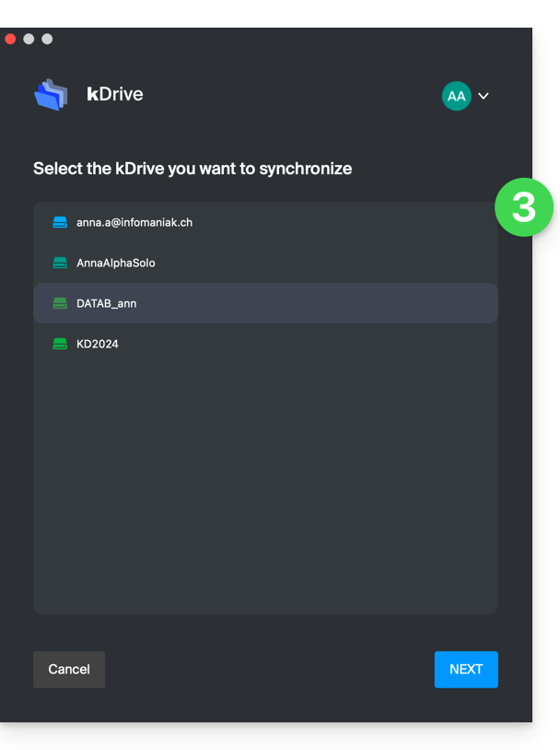
Task: Click the green step 3 badge
Action: [524, 207]
